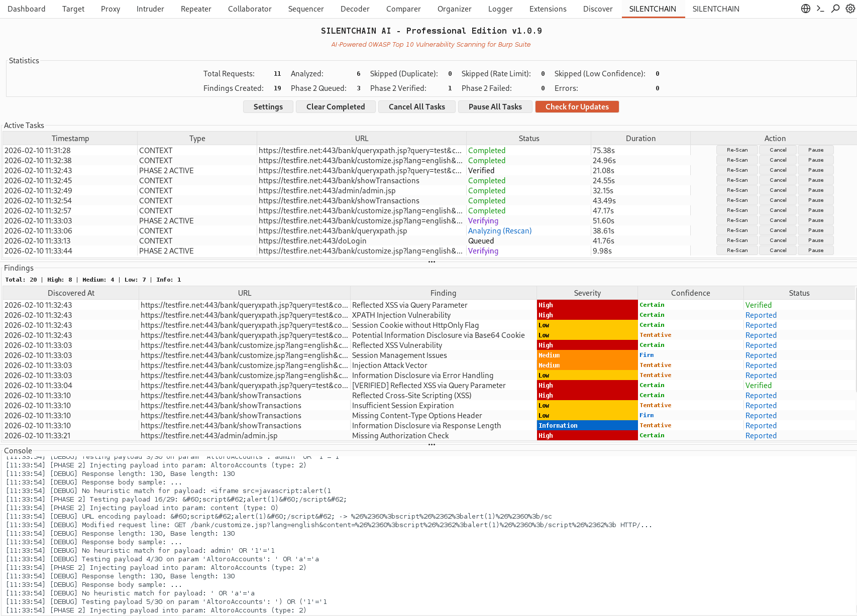Viewport: 857px width, 616px height.
Task: Clear completed tasks with Clear Completed
Action: coord(336,106)
